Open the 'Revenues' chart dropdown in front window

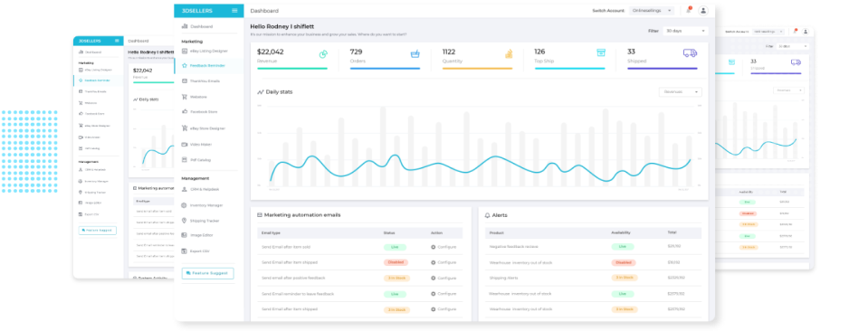681,92
